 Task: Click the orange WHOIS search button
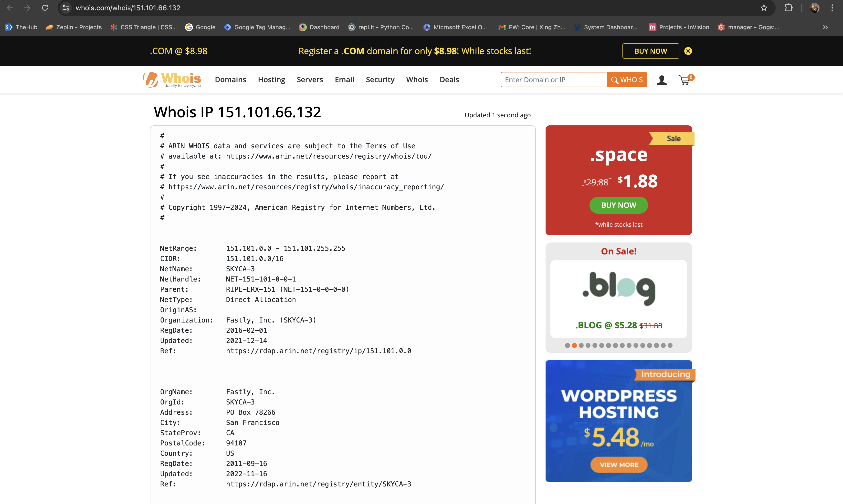point(626,80)
